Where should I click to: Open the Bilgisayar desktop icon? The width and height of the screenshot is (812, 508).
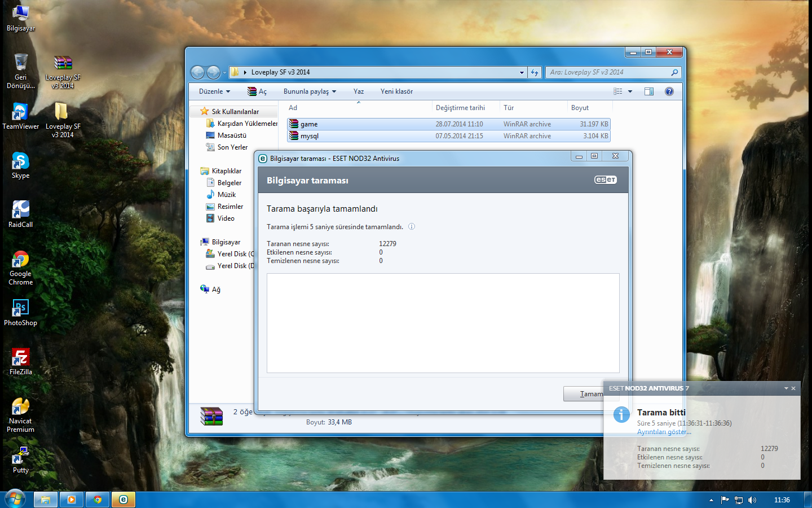tap(21, 19)
